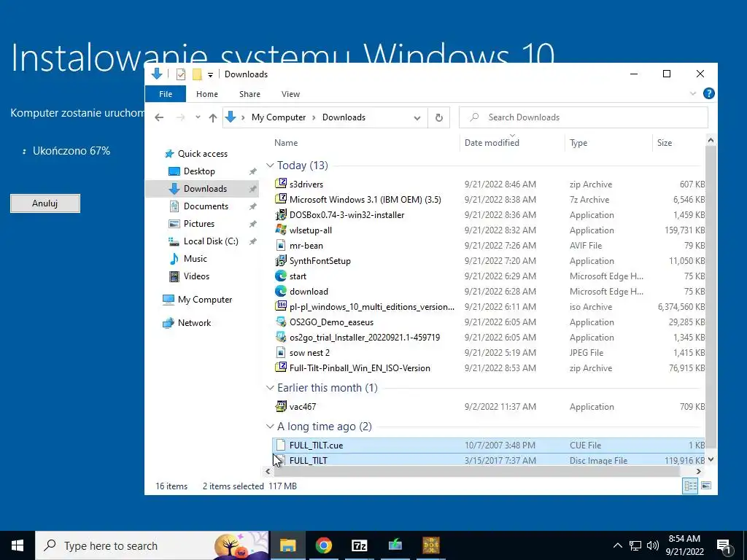Click the sow nest 2 JPEG icon
The image size is (747, 560).
coord(281,352)
